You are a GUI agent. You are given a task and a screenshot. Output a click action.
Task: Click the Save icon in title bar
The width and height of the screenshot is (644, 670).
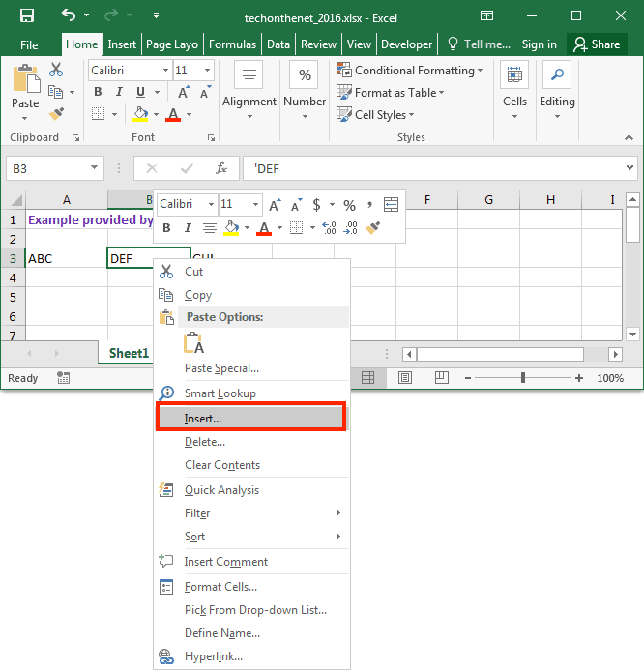[x=27, y=15]
